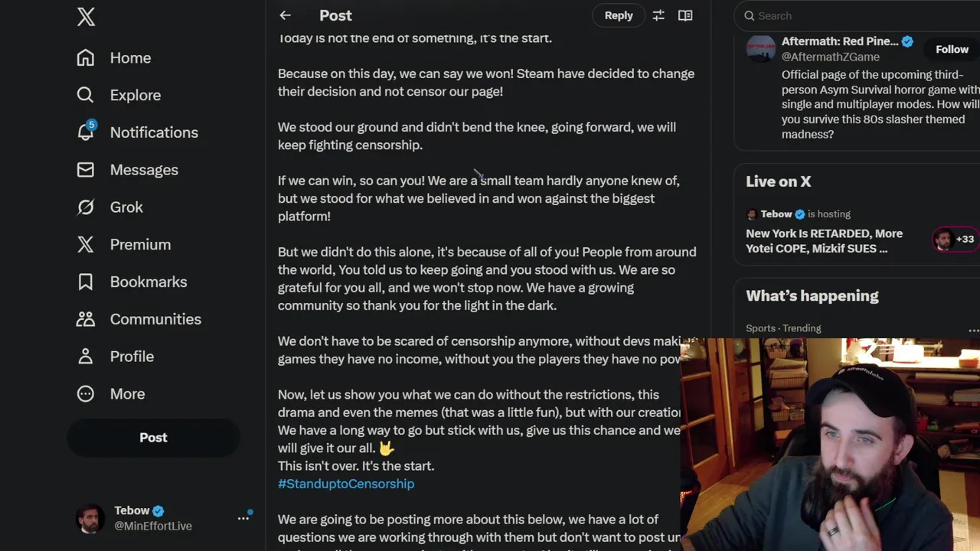Click the blue Post button
Viewport: 980px width, 551px height.
pyautogui.click(x=153, y=438)
